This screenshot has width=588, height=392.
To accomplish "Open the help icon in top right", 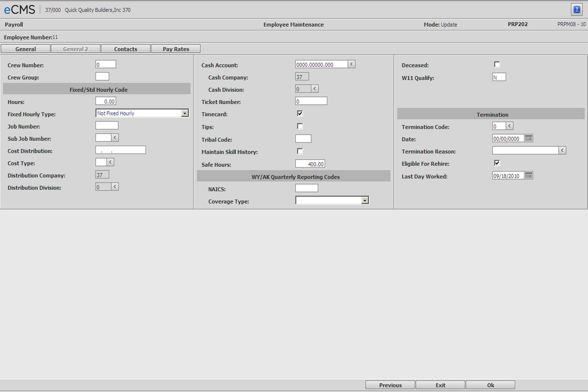I will coord(577,10).
